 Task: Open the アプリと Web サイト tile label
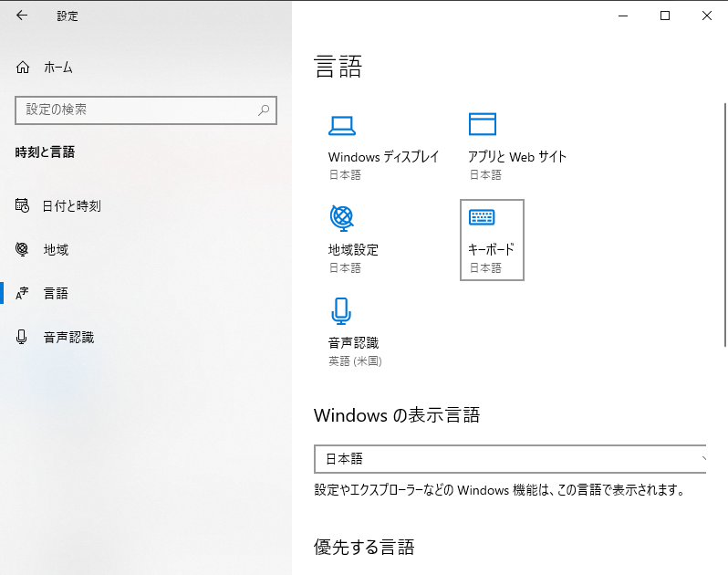click(517, 157)
